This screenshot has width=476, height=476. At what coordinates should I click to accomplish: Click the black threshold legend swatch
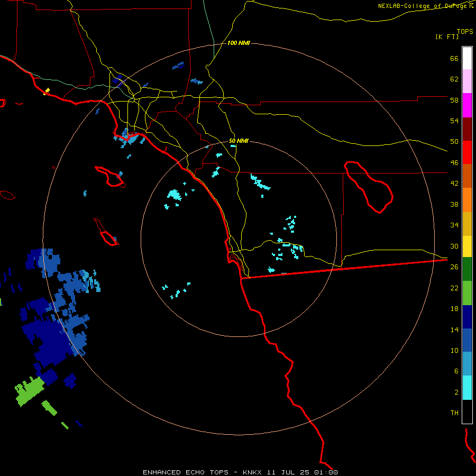pyautogui.click(x=467, y=411)
